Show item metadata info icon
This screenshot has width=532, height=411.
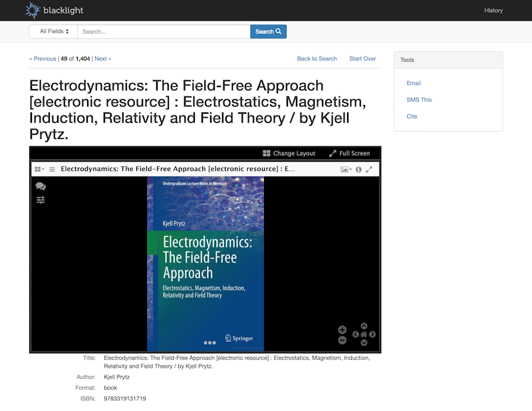click(x=358, y=170)
